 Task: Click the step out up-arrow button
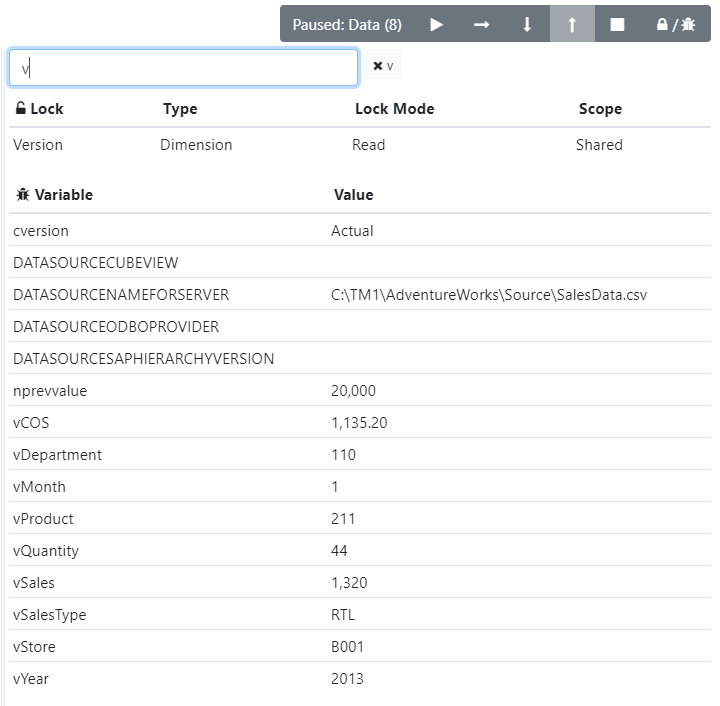572,24
